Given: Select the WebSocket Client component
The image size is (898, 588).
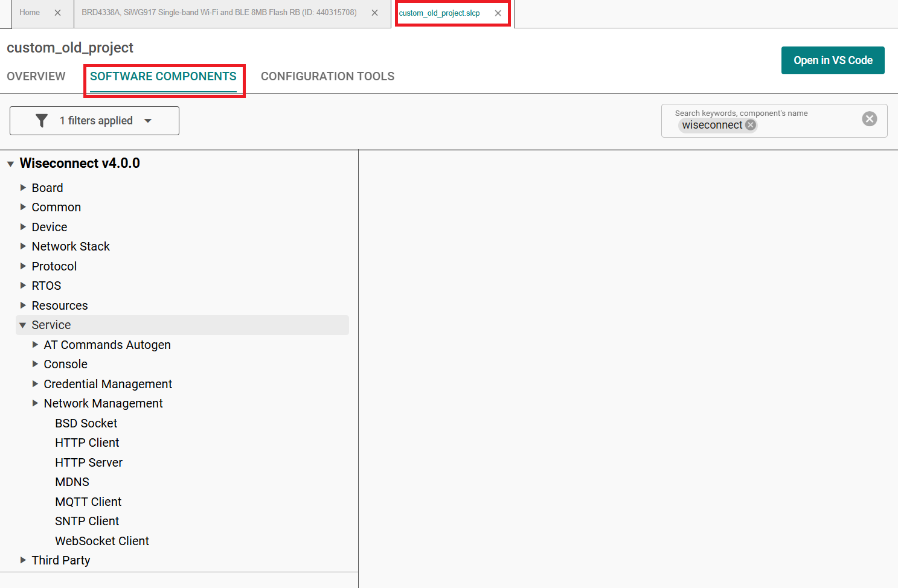Looking at the screenshot, I should 102,541.
